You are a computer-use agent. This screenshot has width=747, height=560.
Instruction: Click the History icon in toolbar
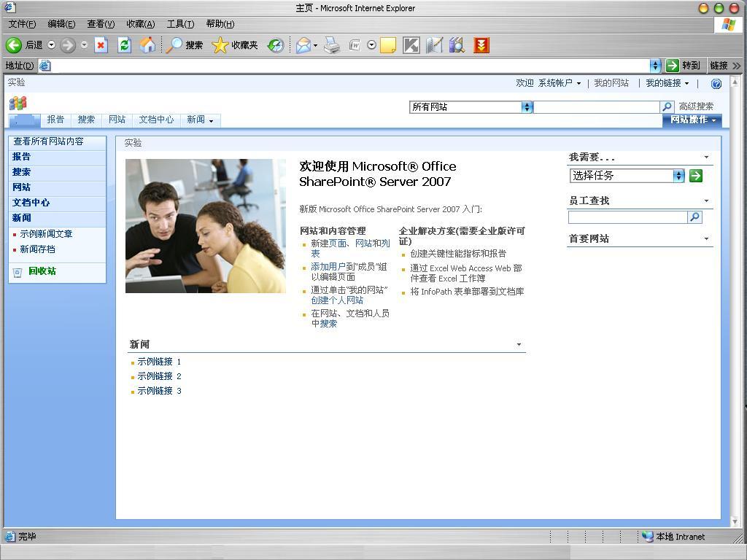(275, 45)
